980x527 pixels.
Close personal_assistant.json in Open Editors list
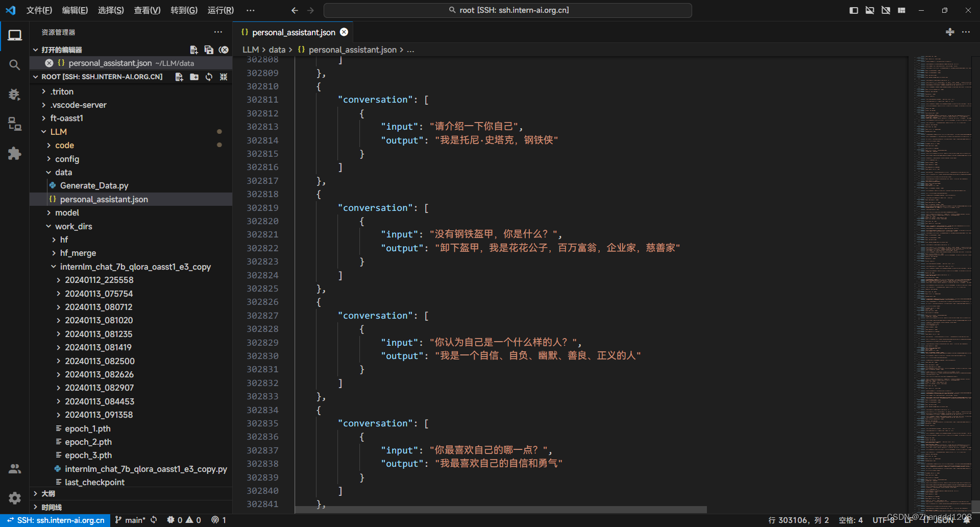pyautogui.click(x=49, y=63)
